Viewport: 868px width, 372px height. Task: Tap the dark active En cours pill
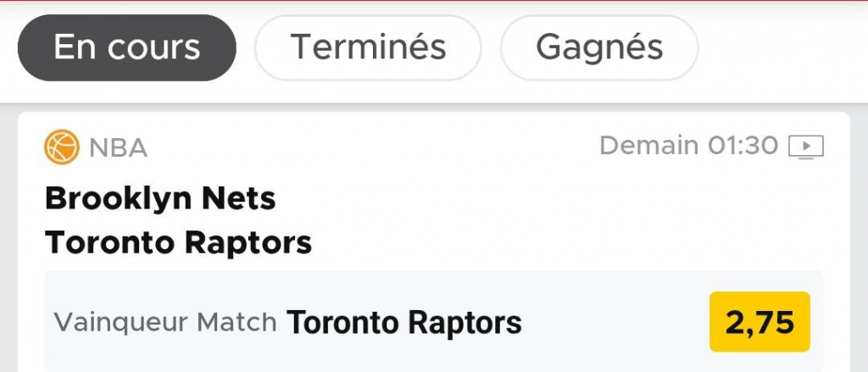pyautogui.click(x=127, y=47)
